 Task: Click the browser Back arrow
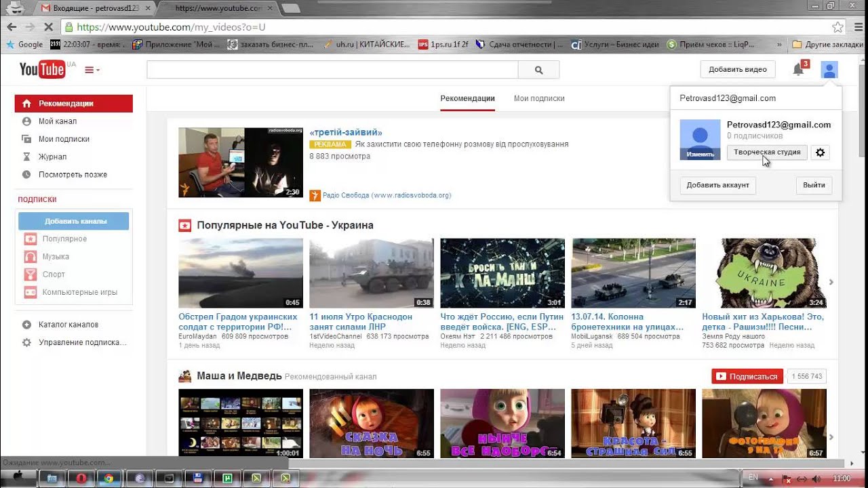click(x=12, y=27)
